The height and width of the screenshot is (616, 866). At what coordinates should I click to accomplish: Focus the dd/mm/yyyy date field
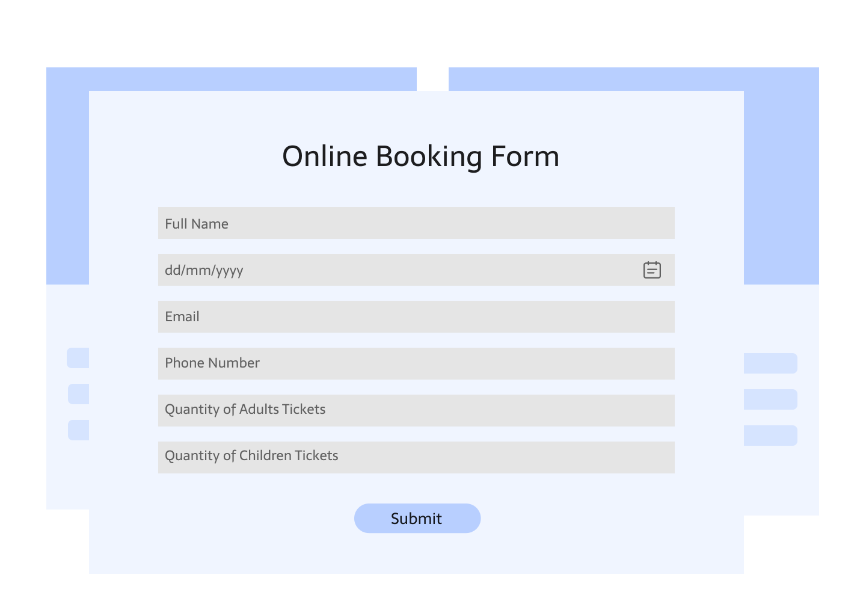click(397, 270)
